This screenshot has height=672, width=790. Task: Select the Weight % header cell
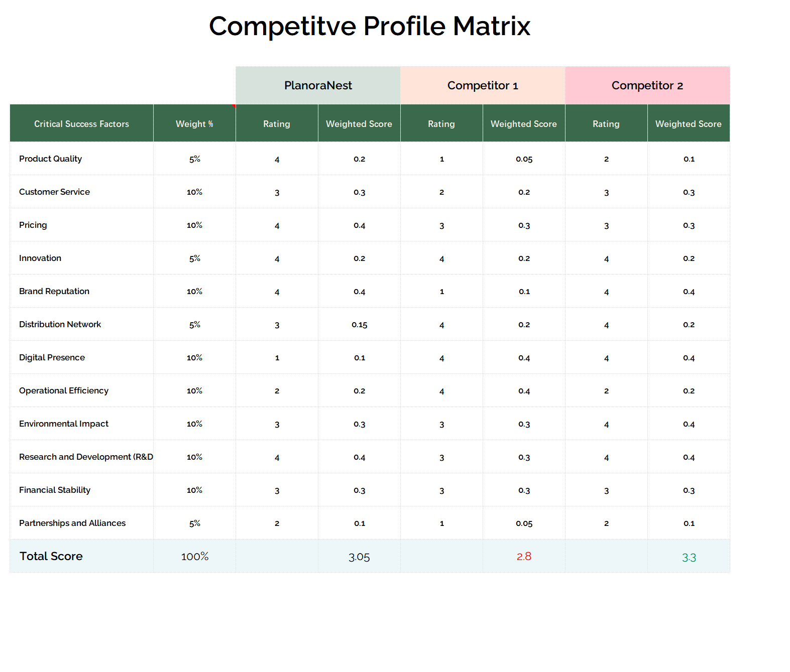194,123
